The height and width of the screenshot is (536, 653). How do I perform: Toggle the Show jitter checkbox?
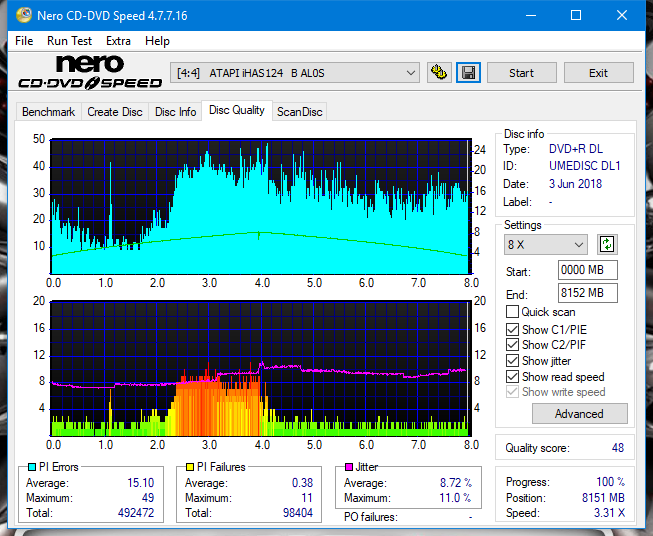point(512,361)
